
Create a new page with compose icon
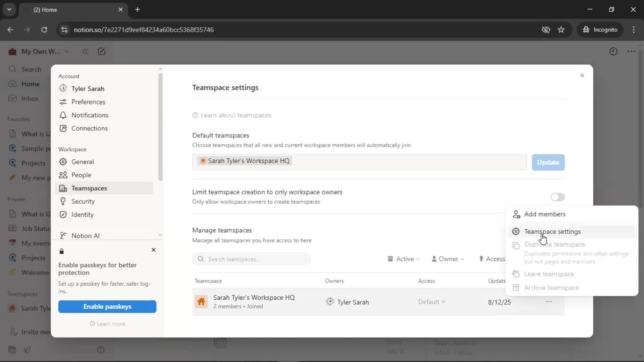pos(102,51)
